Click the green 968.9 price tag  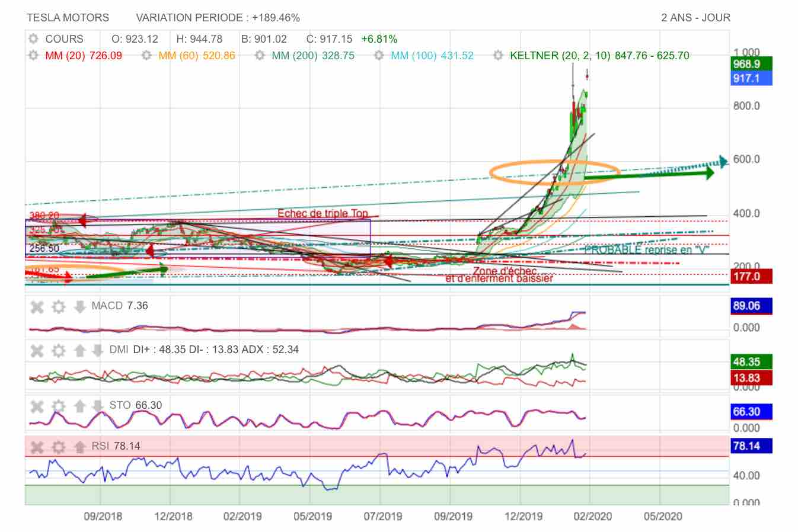[752, 64]
